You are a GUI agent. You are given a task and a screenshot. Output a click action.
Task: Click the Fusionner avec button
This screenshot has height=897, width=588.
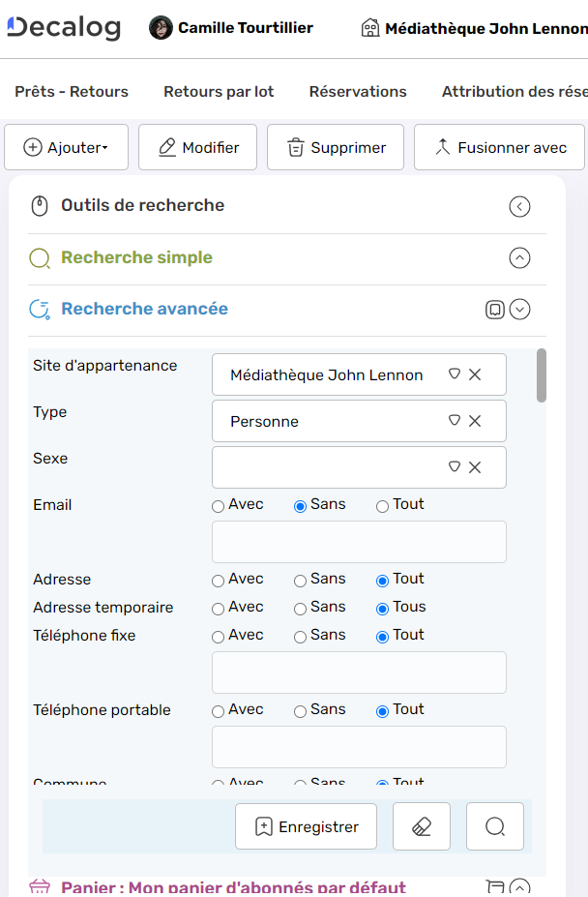tap(499, 147)
